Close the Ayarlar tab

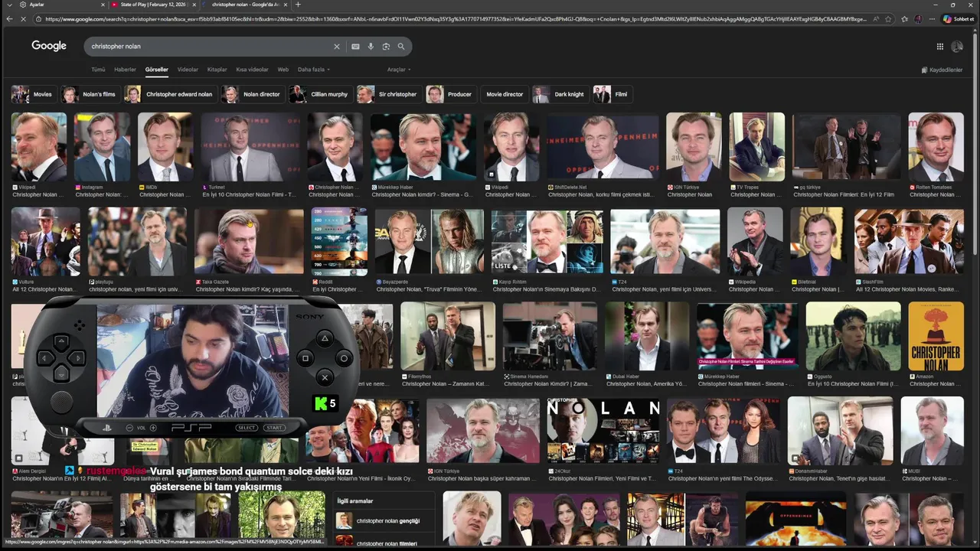click(x=102, y=5)
